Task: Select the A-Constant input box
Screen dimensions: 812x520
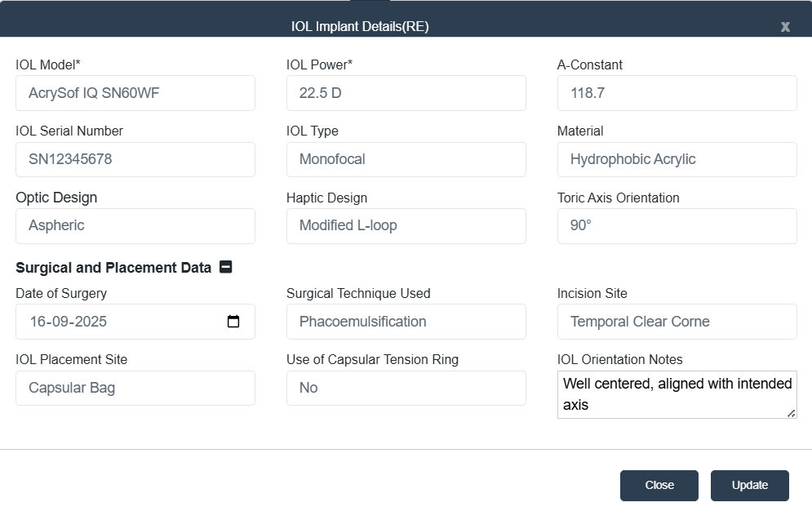Action: click(x=677, y=93)
